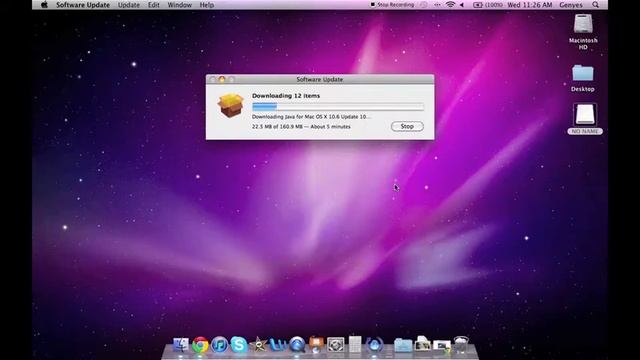Click the Wi-Fi status icon
The height and width of the screenshot is (360, 640).
pos(450,5)
